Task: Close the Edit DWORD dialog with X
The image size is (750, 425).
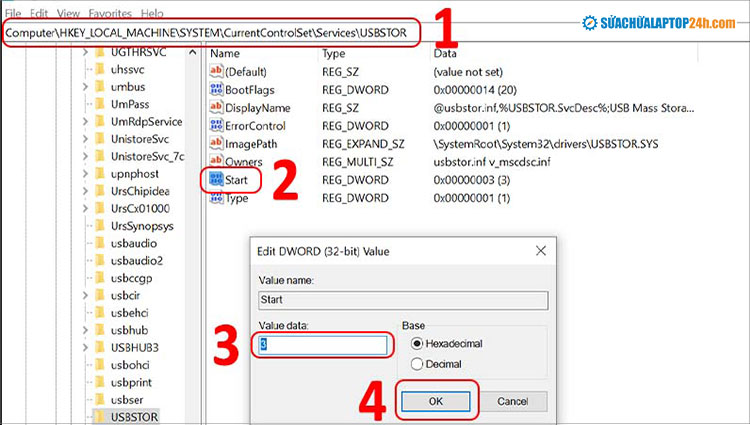Action: tap(540, 251)
